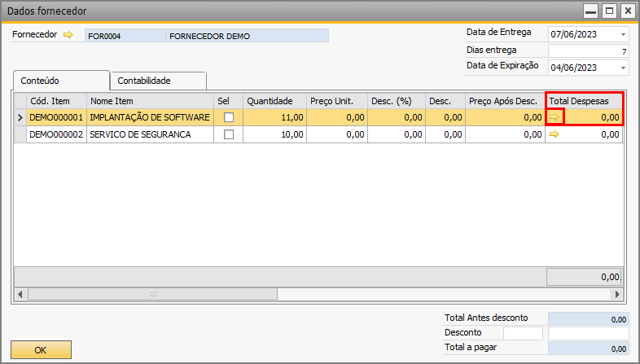This screenshot has width=640, height=364.
Task: Select the row marker arrow of the first row
Action: 20,117
